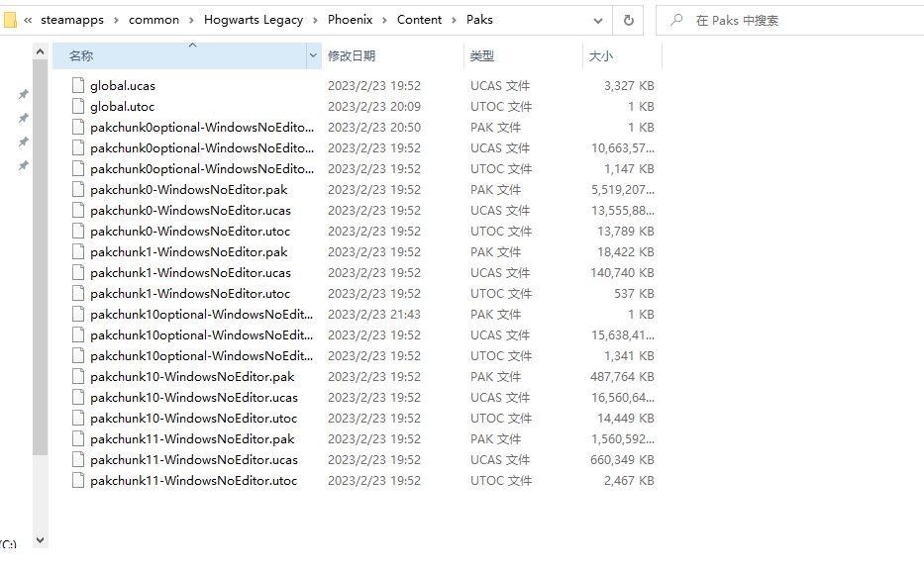Refresh the Paks folder view
The width and height of the screenshot is (924, 570).
point(628,20)
